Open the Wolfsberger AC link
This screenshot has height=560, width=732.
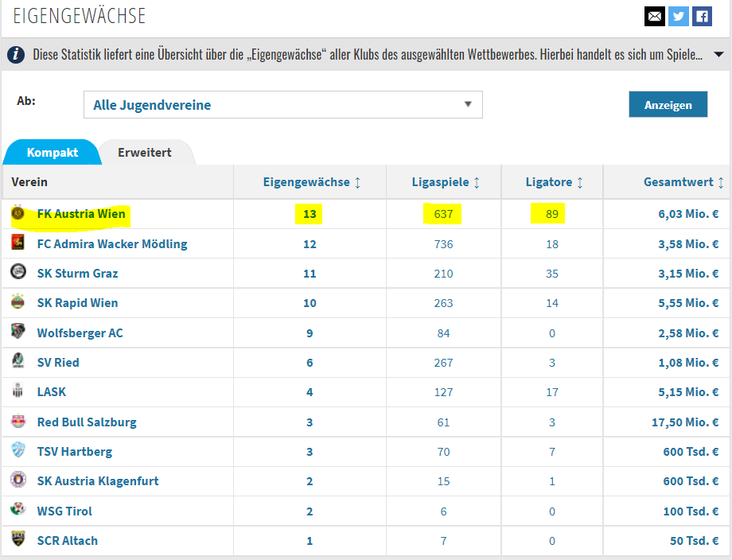click(x=80, y=333)
